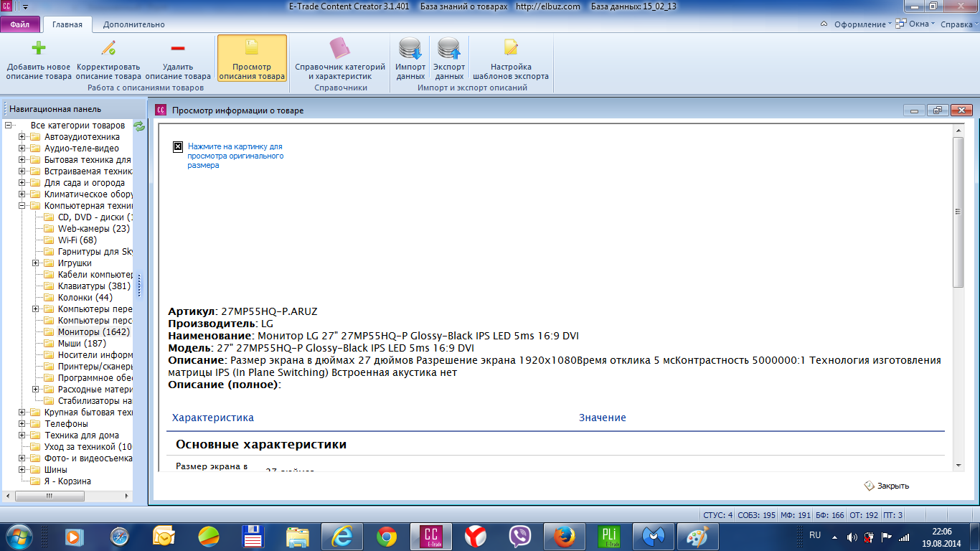
Task: Expand the Аудио-теле-видео category
Action: point(22,149)
